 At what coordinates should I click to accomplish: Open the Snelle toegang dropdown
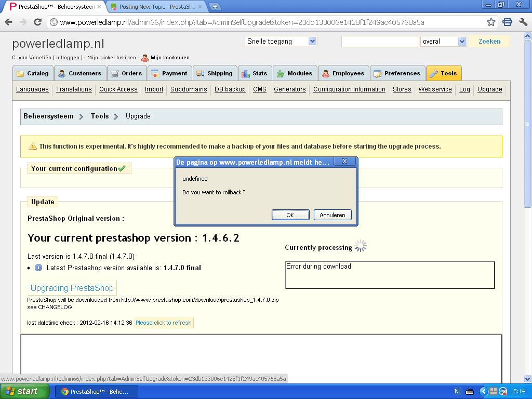(x=281, y=42)
